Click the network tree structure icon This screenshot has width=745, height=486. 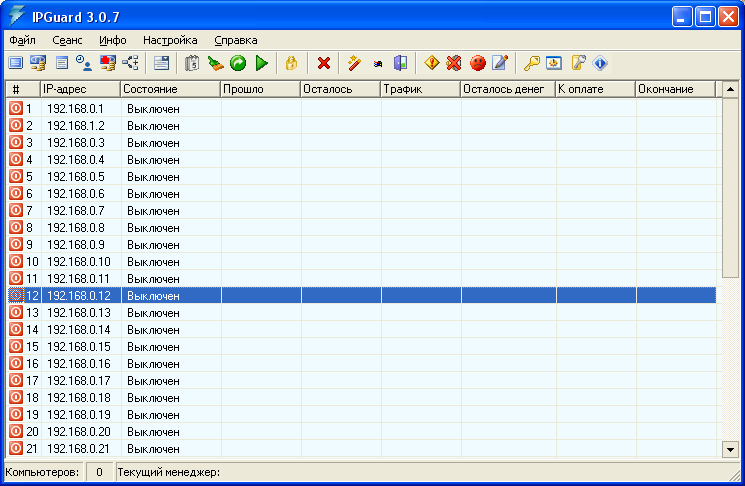131,63
